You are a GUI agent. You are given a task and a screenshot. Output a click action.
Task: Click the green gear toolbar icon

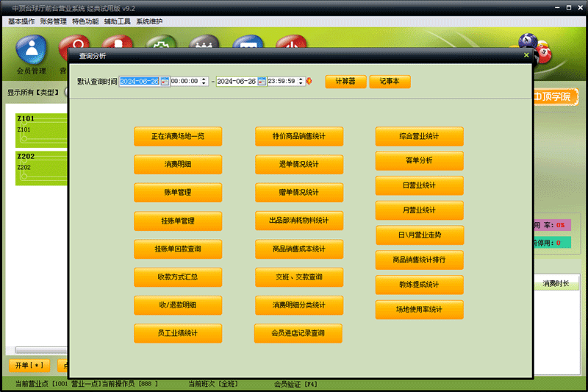click(161, 42)
